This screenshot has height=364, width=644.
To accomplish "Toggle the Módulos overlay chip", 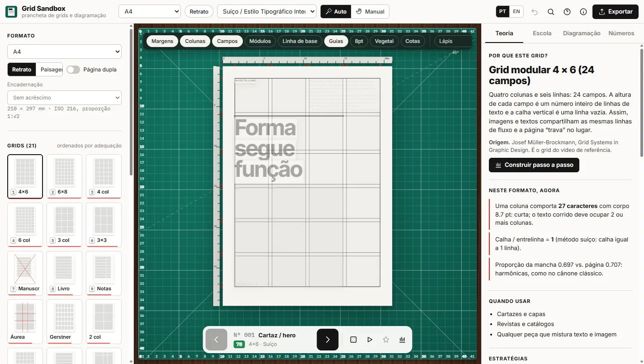I will [x=260, y=41].
